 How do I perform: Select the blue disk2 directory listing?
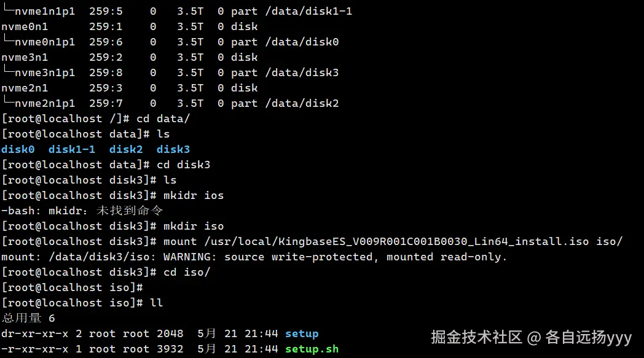[x=126, y=149]
